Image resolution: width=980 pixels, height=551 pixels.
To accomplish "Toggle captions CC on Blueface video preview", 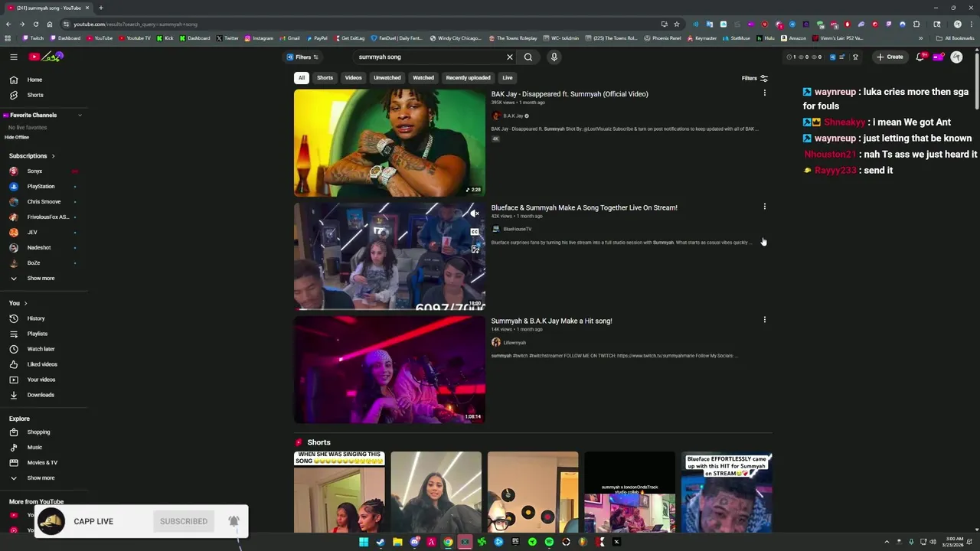I will (x=475, y=232).
